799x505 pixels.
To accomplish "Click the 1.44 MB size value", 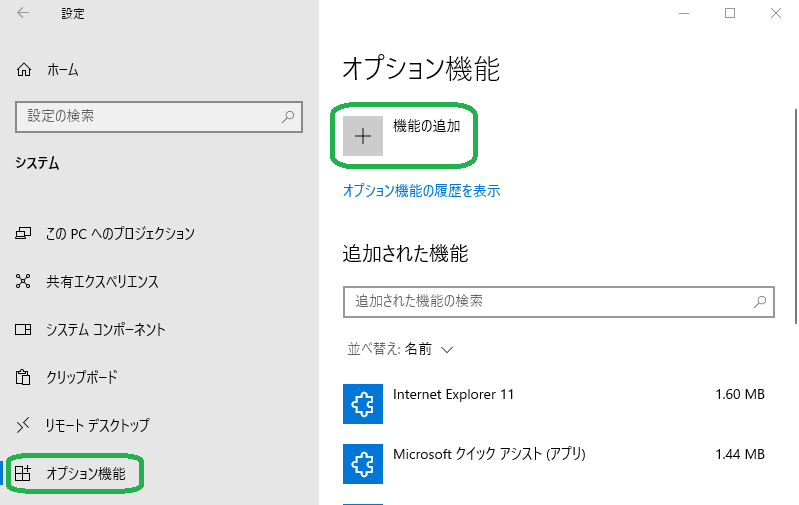I will click(x=740, y=454).
